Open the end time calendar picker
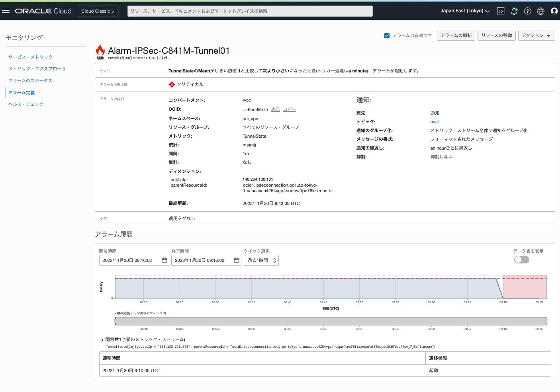 237,260
